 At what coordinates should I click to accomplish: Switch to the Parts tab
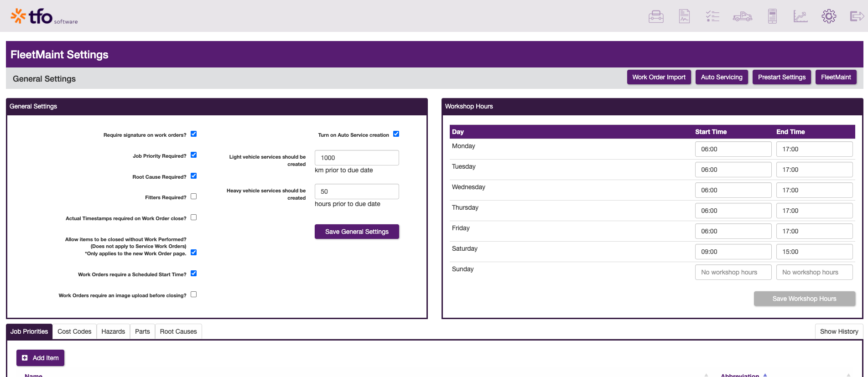pyautogui.click(x=142, y=331)
